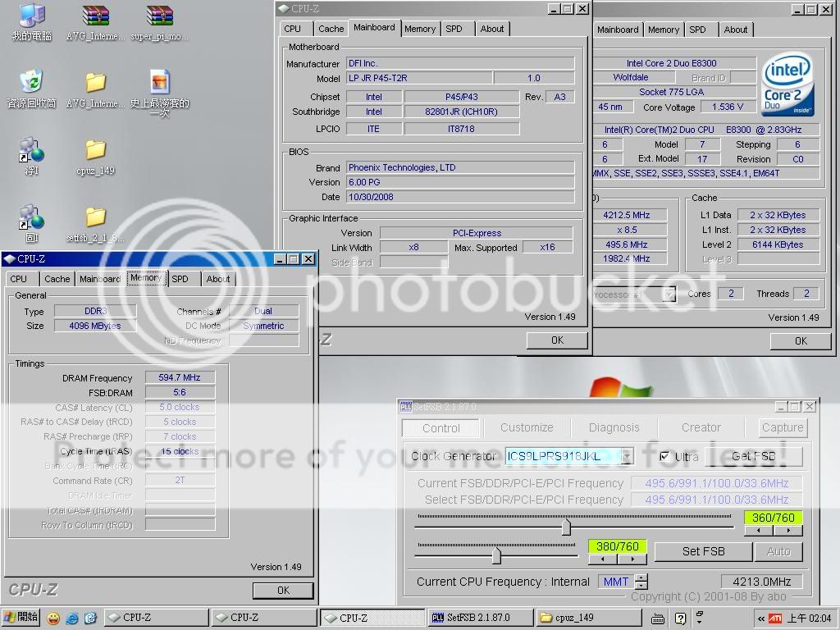This screenshot has width=840, height=630.
Task: Click the manufacturer value DFI Inc.
Action: (x=460, y=63)
